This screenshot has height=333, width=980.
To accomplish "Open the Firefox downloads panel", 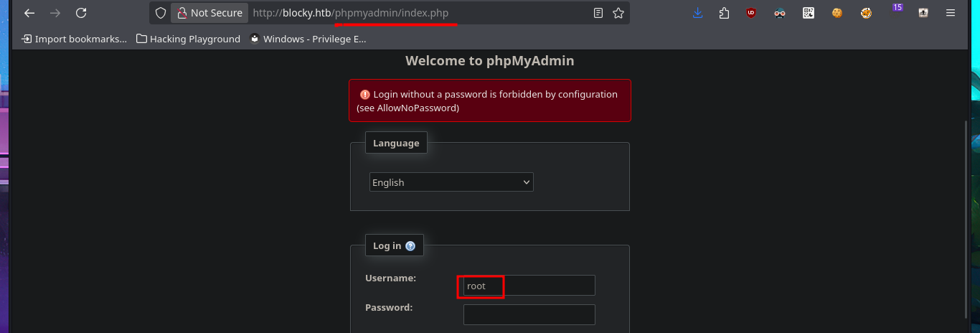I will (x=697, y=13).
